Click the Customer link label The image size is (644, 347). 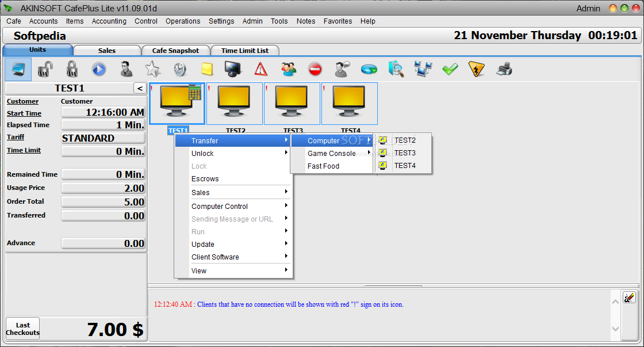coord(22,101)
